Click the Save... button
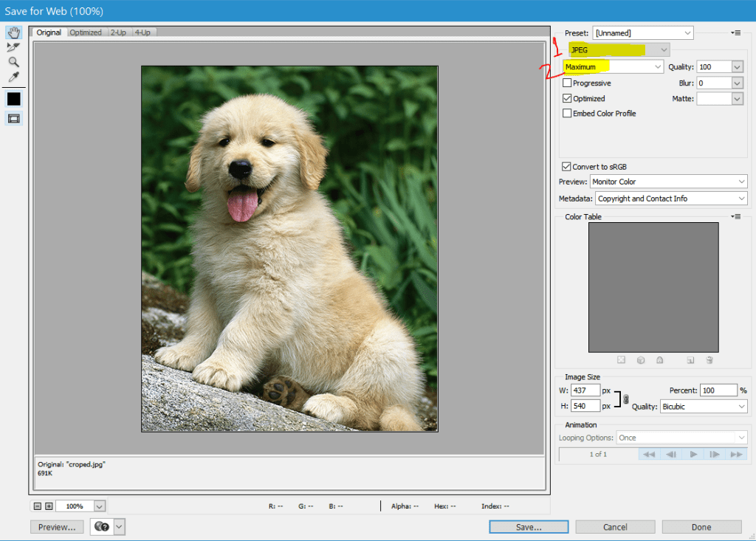 click(x=529, y=527)
